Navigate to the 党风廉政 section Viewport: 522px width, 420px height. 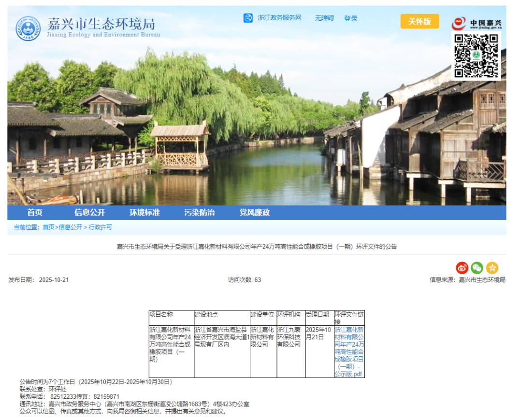click(255, 212)
